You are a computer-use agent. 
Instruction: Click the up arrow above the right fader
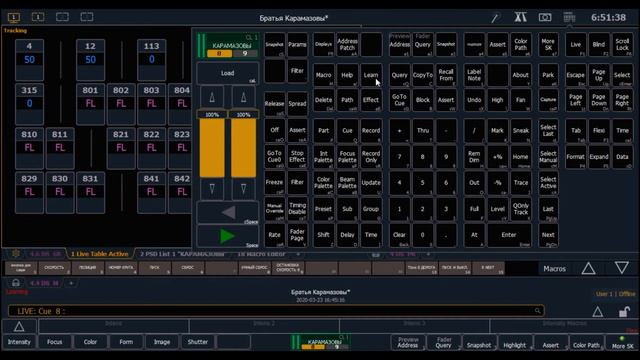coord(243,97)
